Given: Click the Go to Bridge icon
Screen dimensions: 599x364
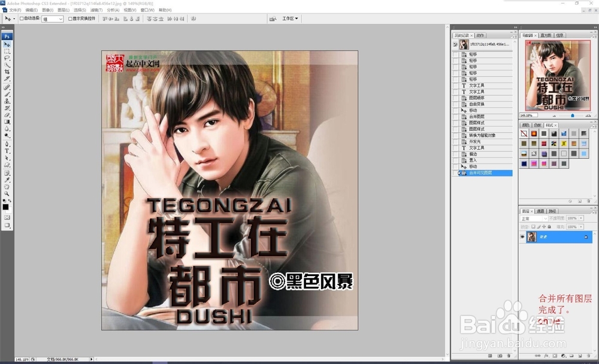Looking at the screenshot, I should coord(273,19).
